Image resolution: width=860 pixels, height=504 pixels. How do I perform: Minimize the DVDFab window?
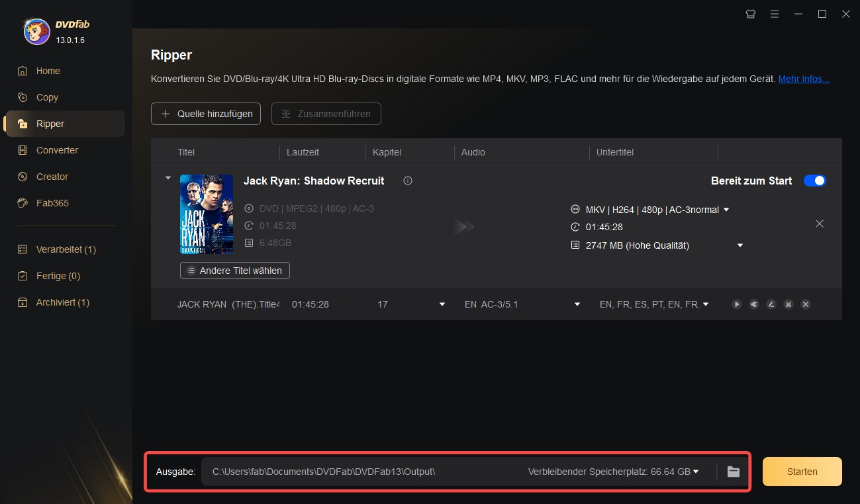(798, 14)
